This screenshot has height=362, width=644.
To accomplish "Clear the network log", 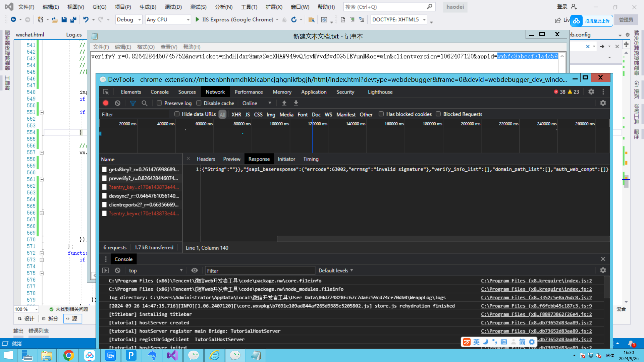I will tap(117, 103).
